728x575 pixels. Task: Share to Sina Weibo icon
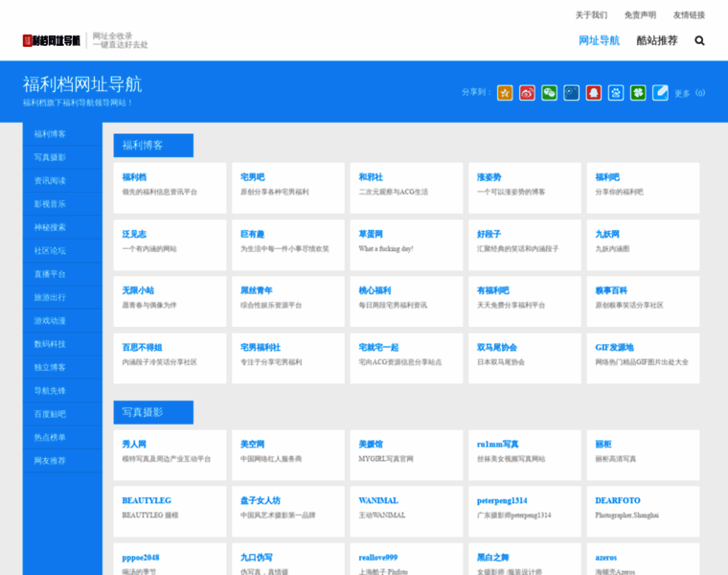pos(527,93)
